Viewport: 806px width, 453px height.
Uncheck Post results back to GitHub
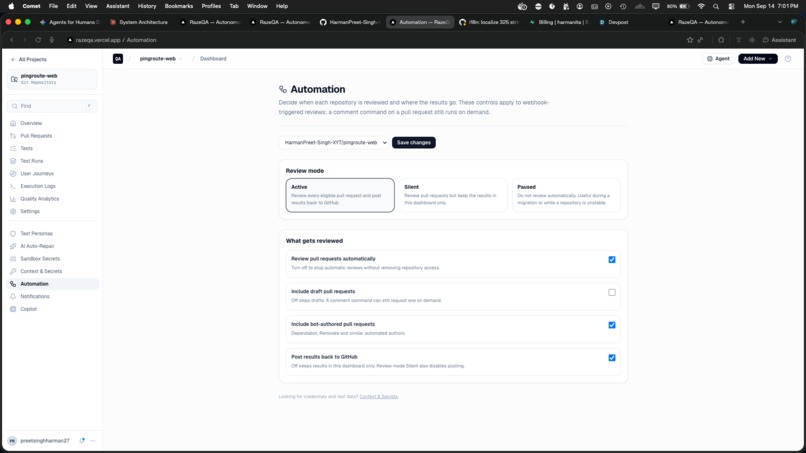612,358
